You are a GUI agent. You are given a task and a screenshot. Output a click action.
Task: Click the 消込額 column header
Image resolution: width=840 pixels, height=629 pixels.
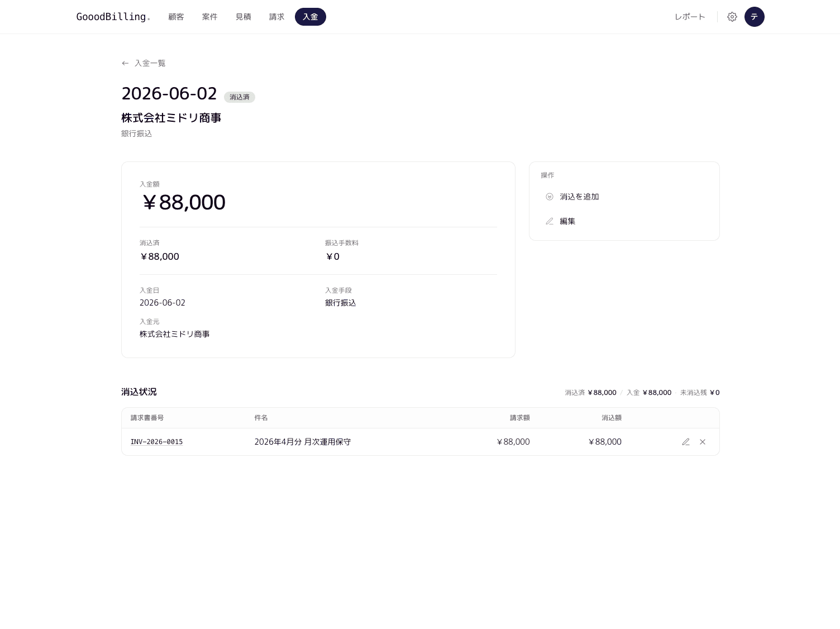coord(612,418)
